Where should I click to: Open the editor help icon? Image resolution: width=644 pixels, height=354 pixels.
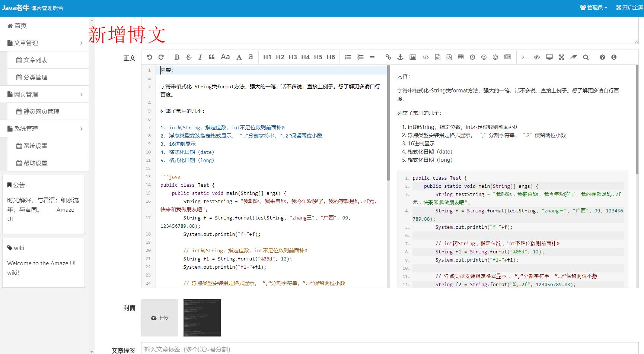click(x=602, y=57)
